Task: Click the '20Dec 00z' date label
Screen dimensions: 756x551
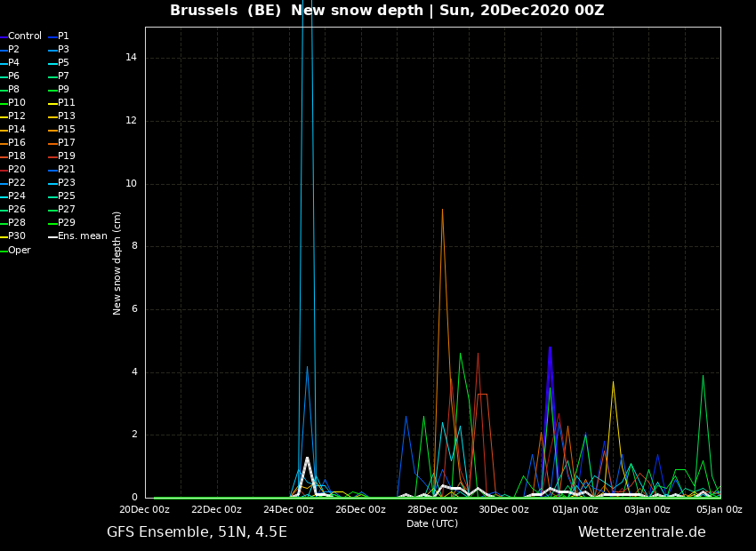Action: pos(145,509)
